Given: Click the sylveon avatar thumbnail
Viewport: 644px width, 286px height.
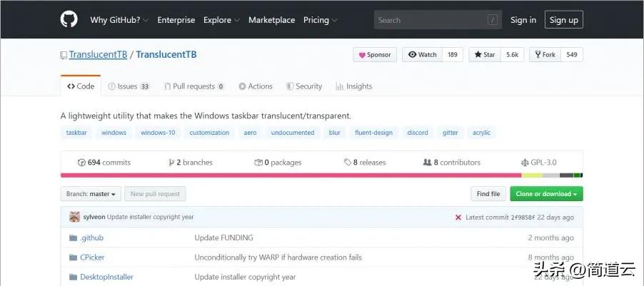Looking at the screenshot, I should (74, 217).
